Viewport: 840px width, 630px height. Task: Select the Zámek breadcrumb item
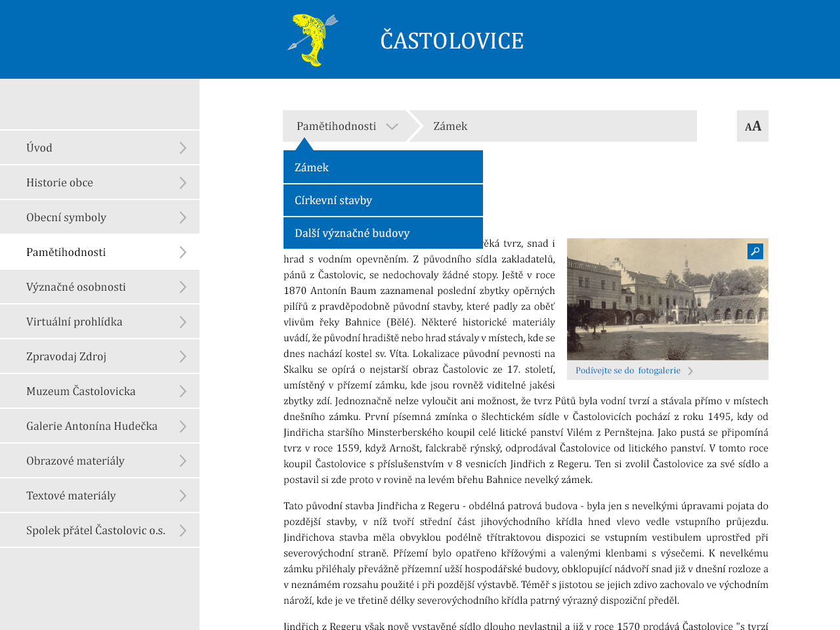(x=450, y=126)
